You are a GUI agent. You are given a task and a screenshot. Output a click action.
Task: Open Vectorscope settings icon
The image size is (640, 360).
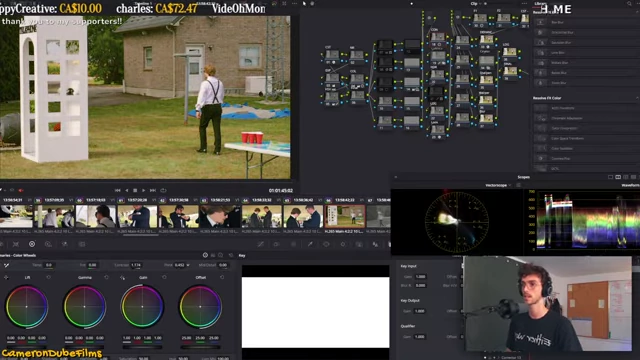point(518,185)
